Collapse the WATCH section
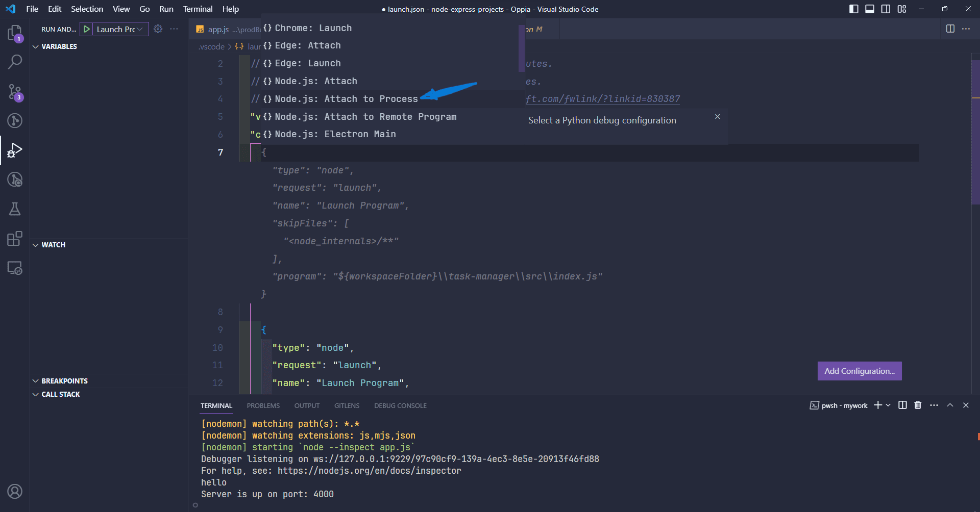 (x=36, y=245)
